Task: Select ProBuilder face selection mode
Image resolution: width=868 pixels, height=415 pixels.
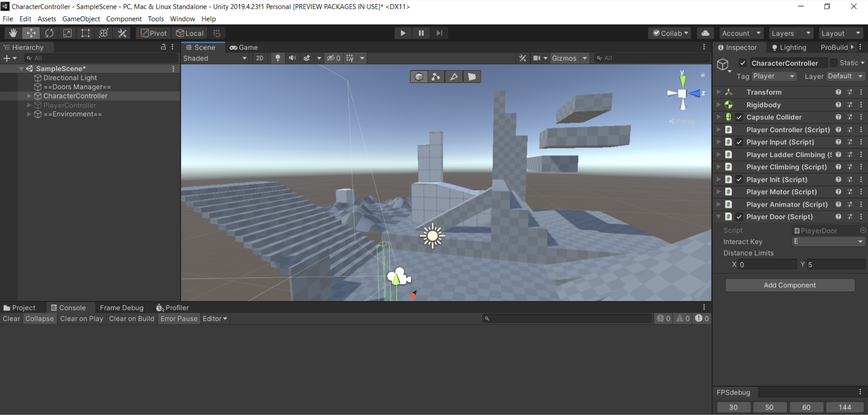Action: coord(472,77)
